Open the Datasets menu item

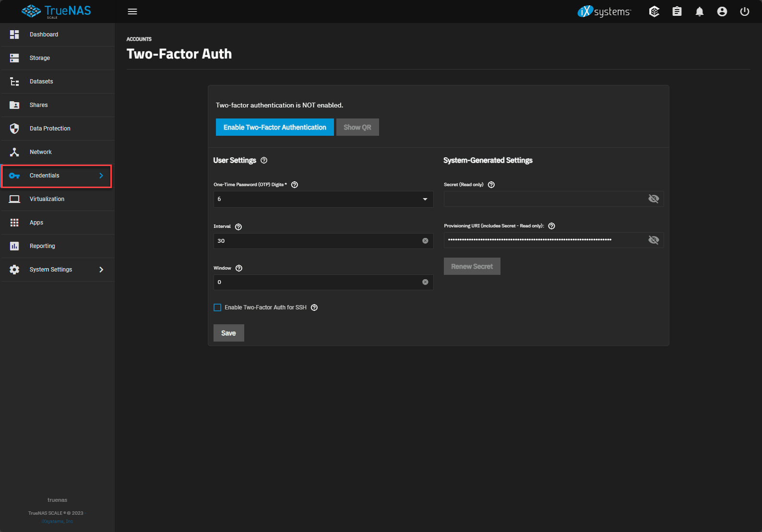point(58,82)
